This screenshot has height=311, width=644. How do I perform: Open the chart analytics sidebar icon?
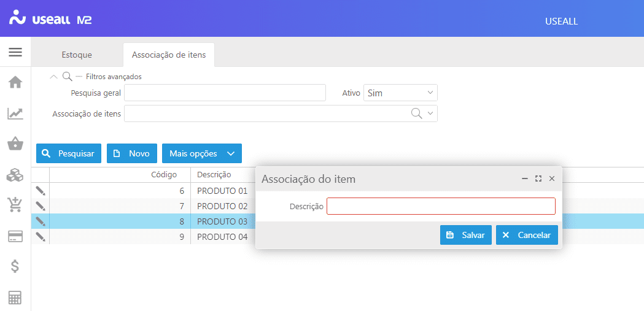[x=15, y=113]
